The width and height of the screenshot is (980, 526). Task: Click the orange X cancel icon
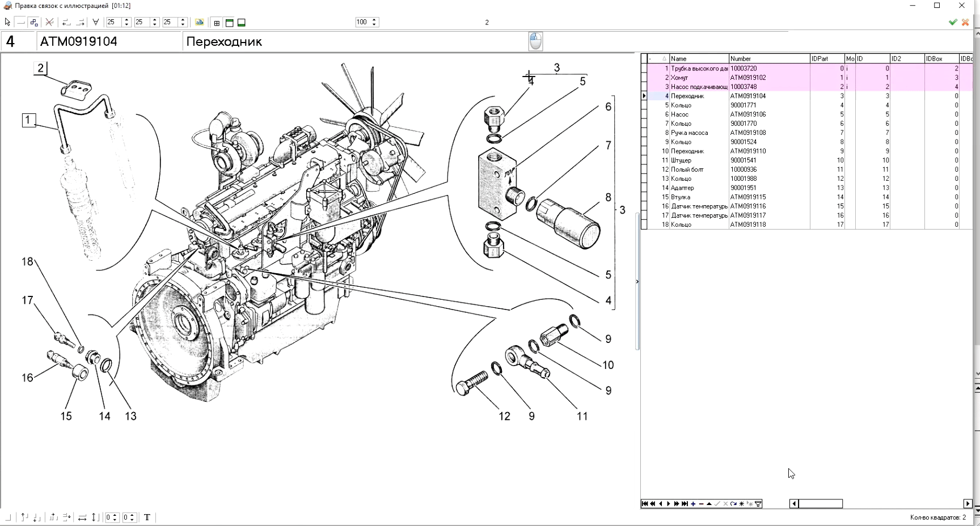tap(965, 22)
